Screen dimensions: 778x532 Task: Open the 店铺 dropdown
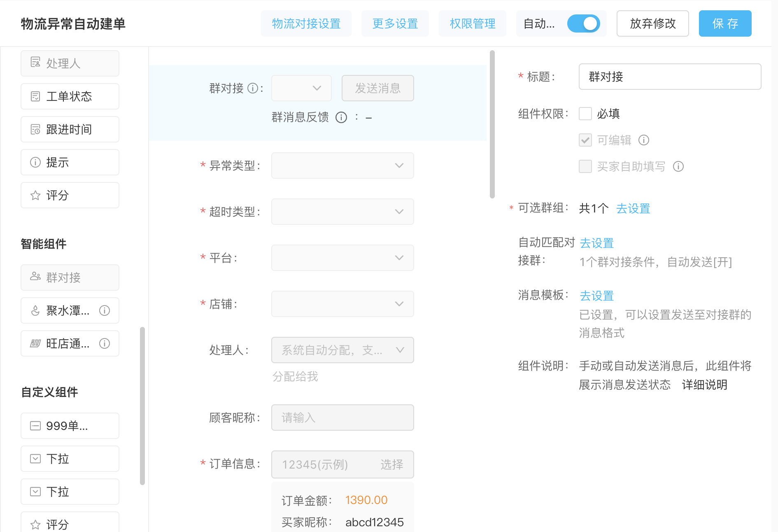pos(342,304)
